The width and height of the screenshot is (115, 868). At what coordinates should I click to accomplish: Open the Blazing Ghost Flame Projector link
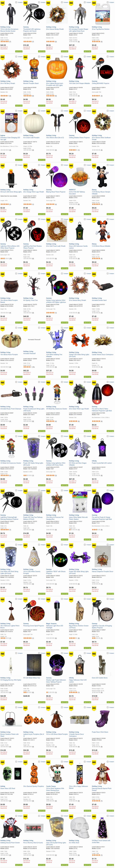[x=56, y=192]
